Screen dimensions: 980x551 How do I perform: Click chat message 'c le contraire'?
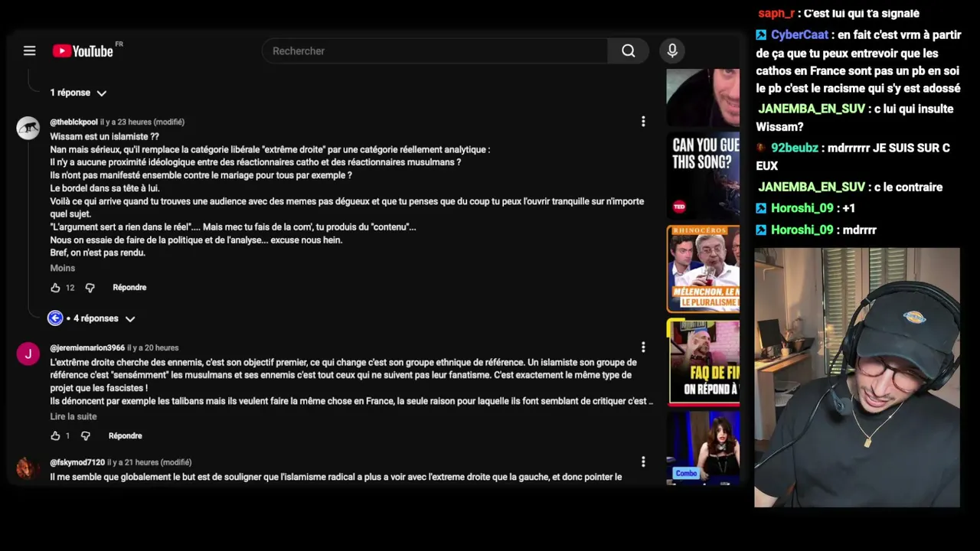pyautogui.click(x=908, y=187)
